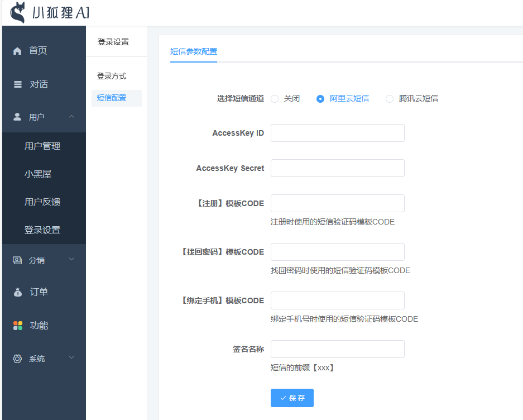523x420 pixels.
Task: Click the hint 注册时使用的短信验证码模板CODE
Action: [x=333, y=222]
